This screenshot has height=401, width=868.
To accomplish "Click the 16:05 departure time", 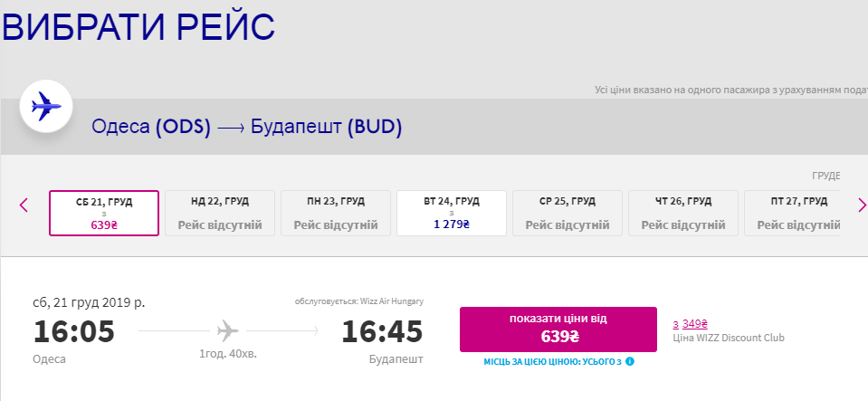I will point(74,332).
